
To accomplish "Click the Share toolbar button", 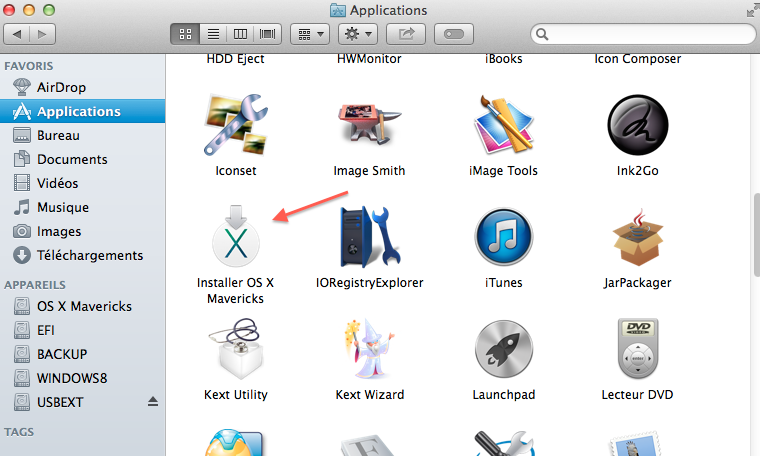I will (x=406, y=34).
